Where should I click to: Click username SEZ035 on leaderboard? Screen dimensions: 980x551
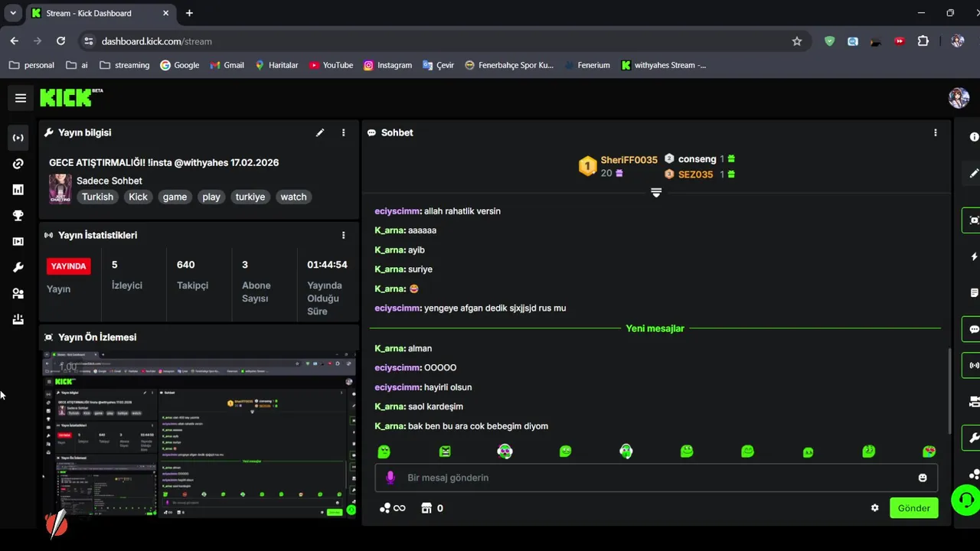point(695,174)
